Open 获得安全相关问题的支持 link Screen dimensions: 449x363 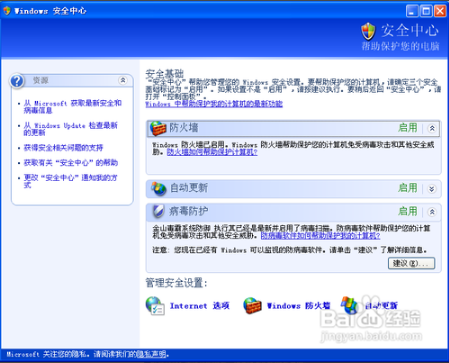click(x=63, y=148)
